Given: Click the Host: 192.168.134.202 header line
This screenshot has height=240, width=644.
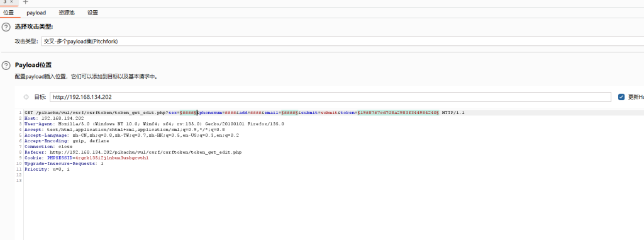Looking at the screenshot, I should [54, 118].
